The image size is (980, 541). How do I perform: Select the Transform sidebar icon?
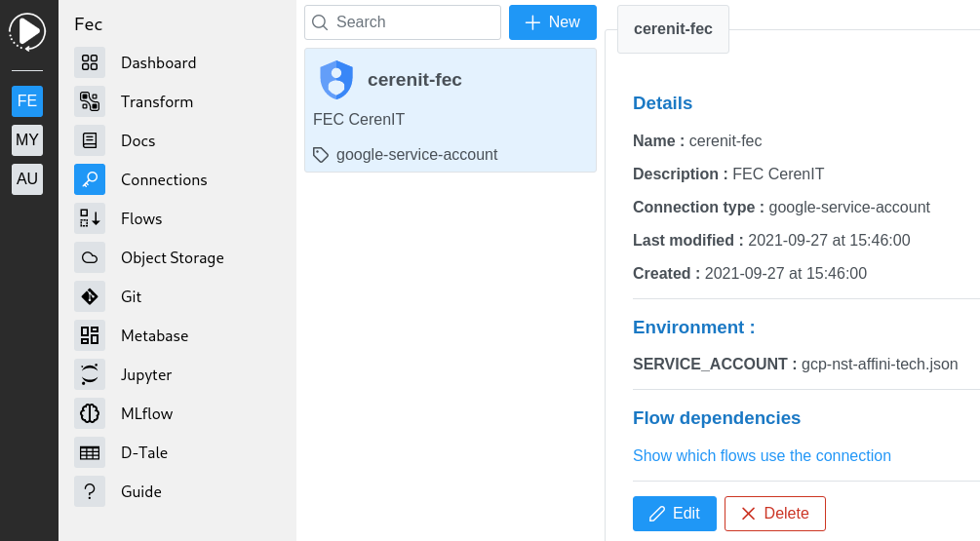(x=90, y=101)
